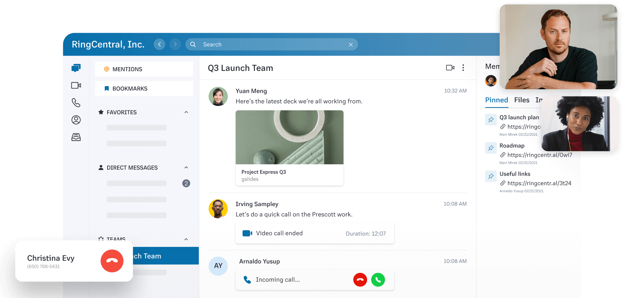Open the inbox tray sidebar icon

76,137
